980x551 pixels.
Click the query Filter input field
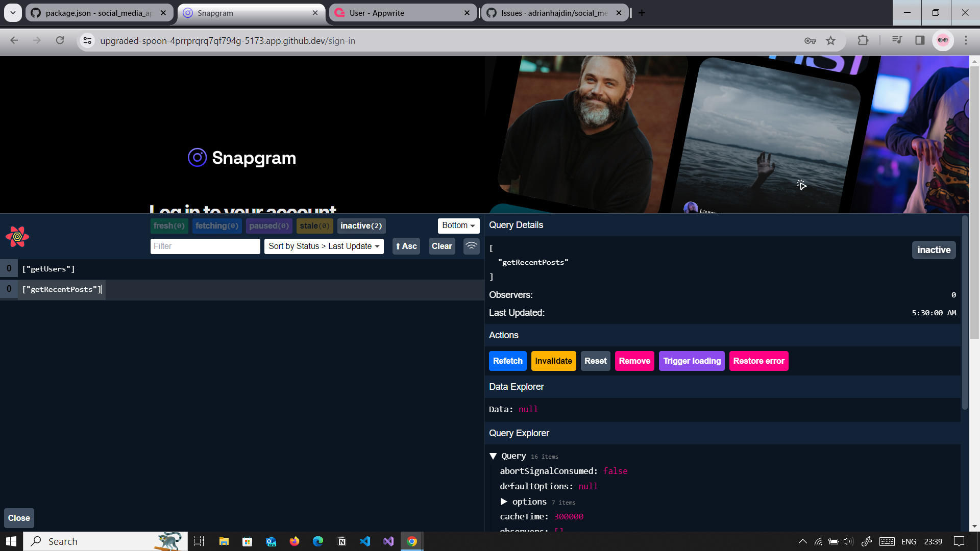point(205,246)
